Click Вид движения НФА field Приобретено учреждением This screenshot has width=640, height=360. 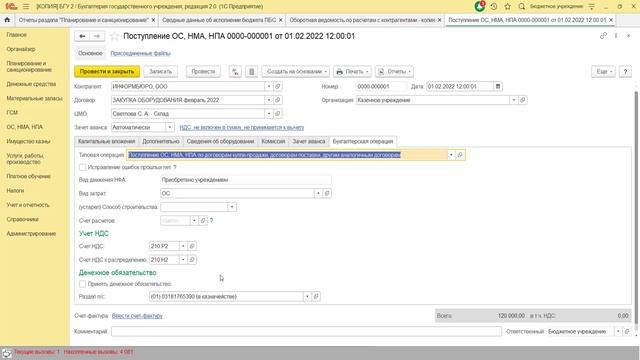(x=246, y=180)
